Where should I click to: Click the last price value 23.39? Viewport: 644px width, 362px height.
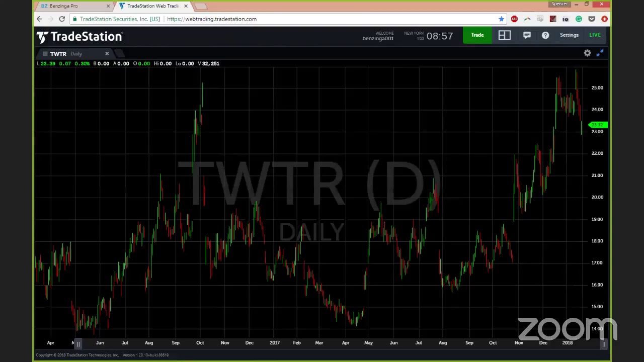(x=48, y=63)
